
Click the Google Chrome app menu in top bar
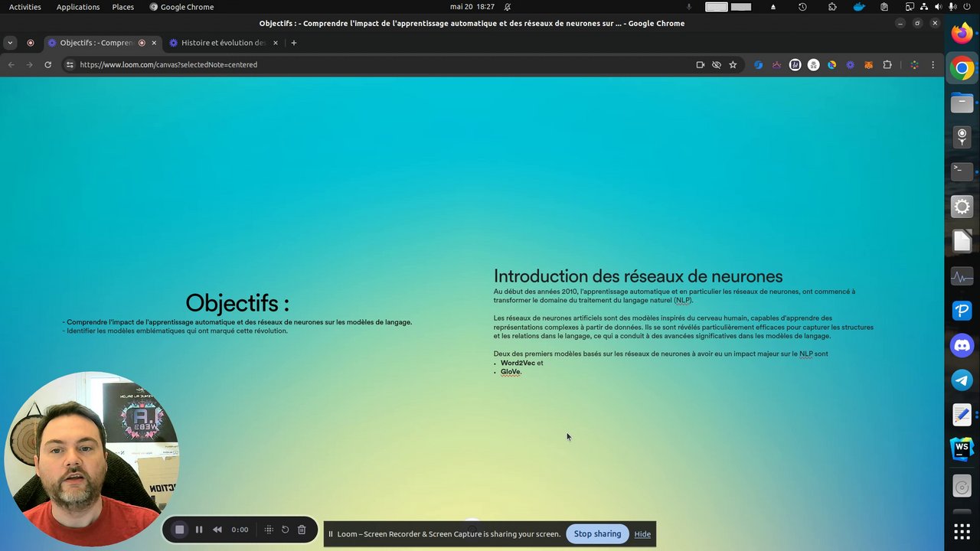point(181,7)
